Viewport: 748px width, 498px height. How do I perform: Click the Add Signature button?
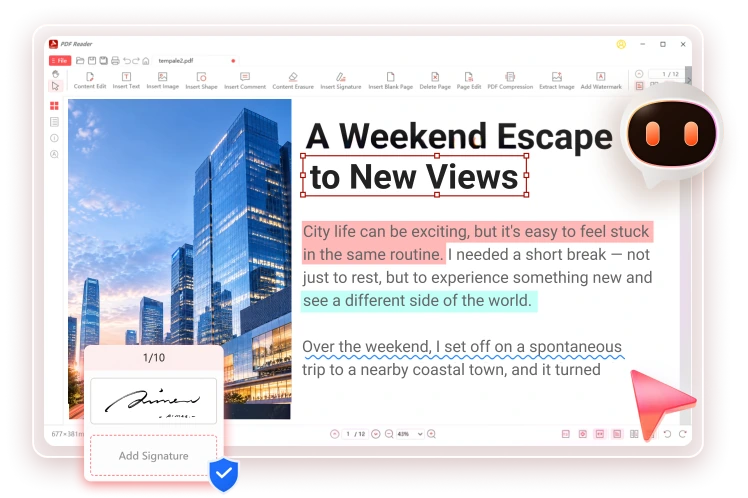click(x=154, y=456)
